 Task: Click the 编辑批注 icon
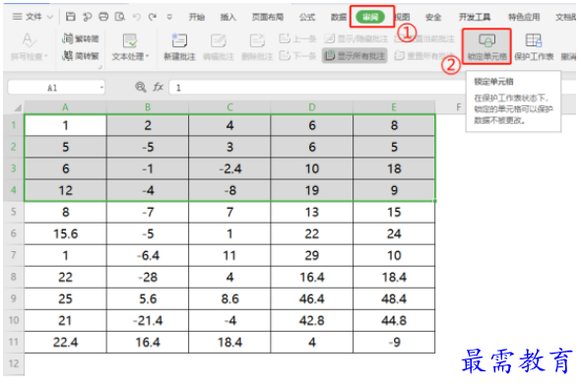tap(219, 47)
